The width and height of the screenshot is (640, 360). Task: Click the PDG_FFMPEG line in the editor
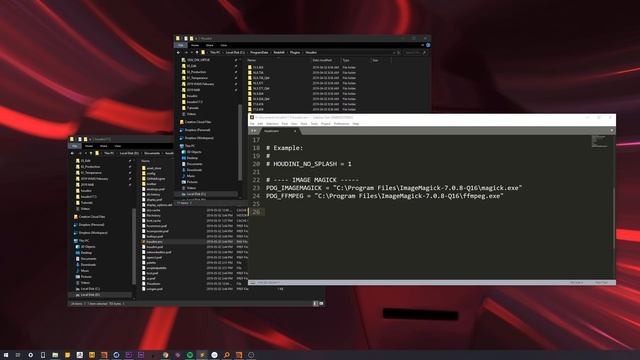click(384, 196)
